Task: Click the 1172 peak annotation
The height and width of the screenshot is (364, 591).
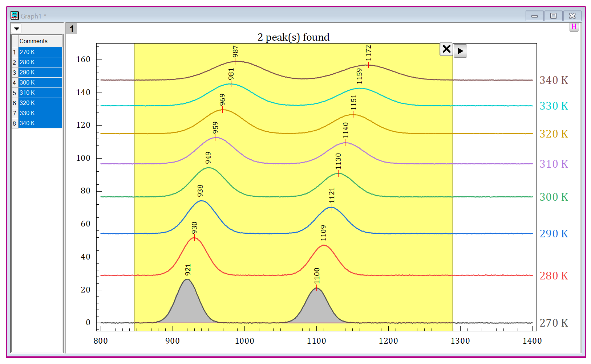Action: tap(368, 53)
